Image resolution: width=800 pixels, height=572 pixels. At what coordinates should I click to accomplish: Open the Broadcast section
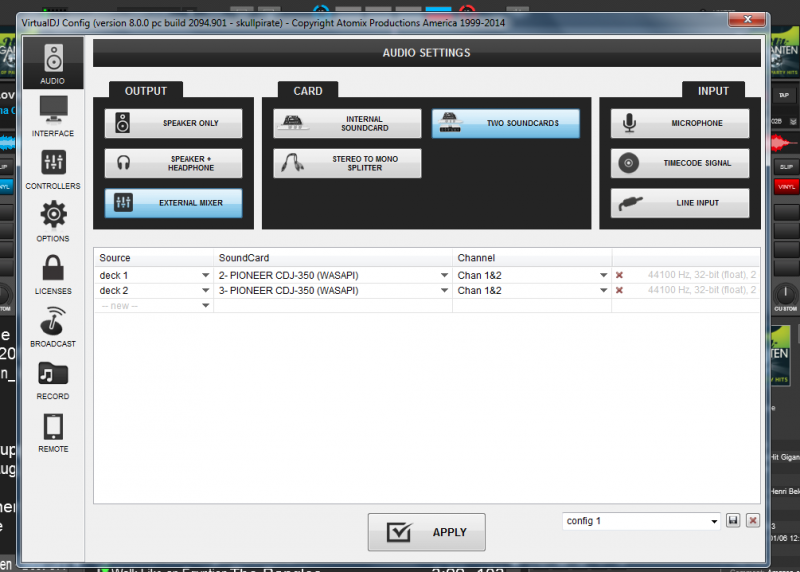click(x=53, y=327)
